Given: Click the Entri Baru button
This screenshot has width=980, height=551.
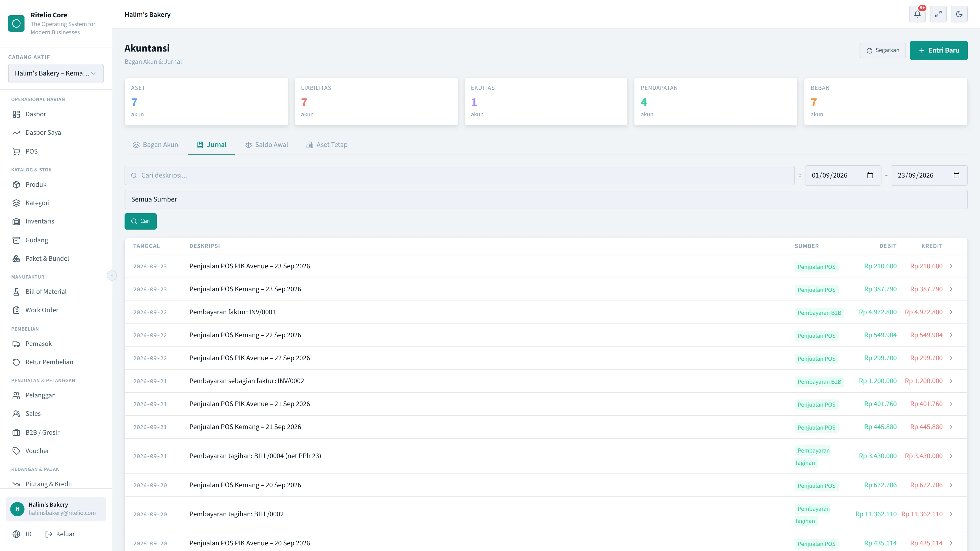Looking at the screenshot, I should 939,50.
